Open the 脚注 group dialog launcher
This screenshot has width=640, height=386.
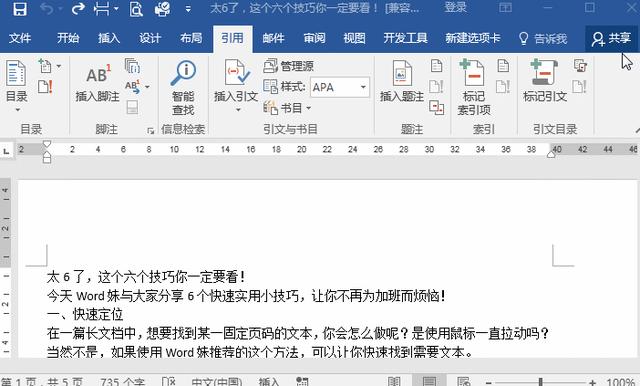[x=151, y=131]
